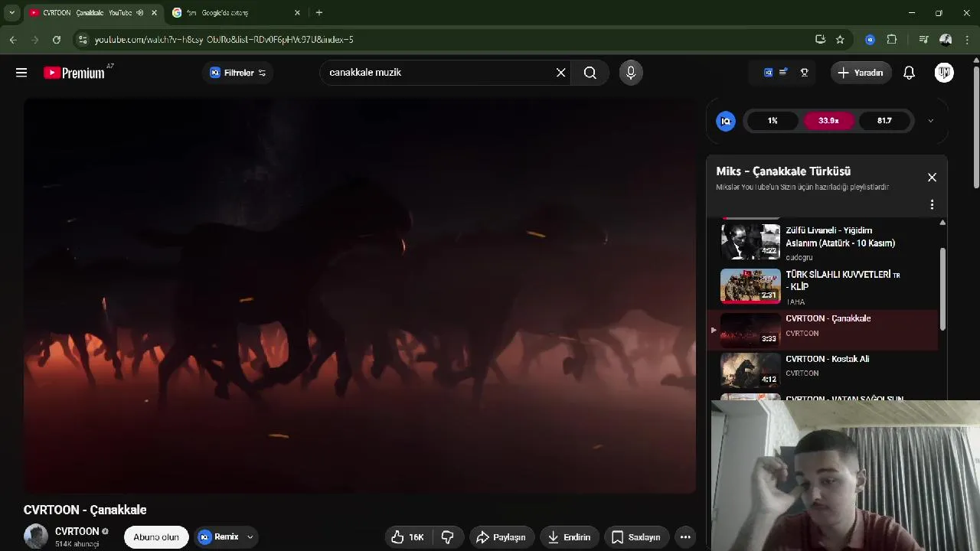Click the video player area

tap(360, 296)
